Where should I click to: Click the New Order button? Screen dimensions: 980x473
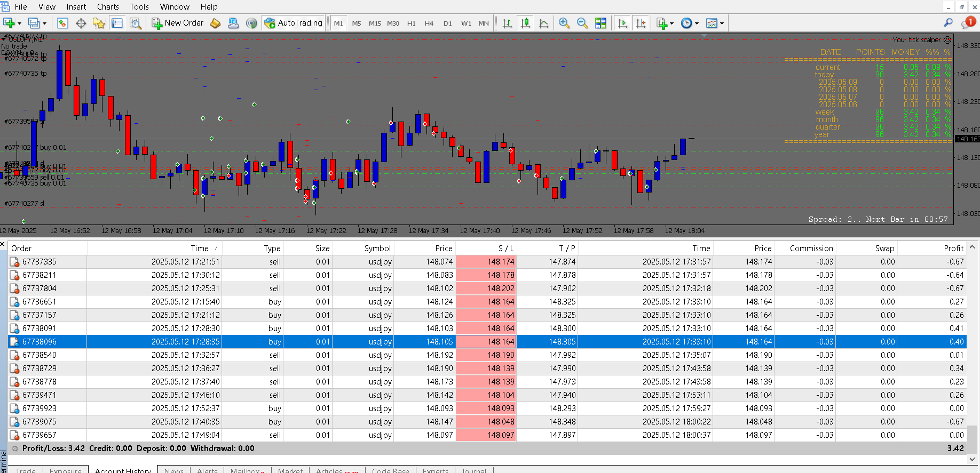(178, 23)
